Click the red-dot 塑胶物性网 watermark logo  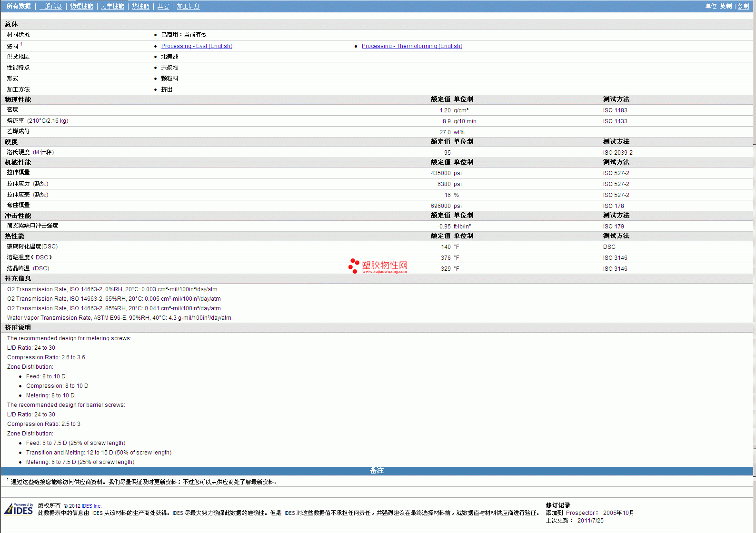pos(378,266)
